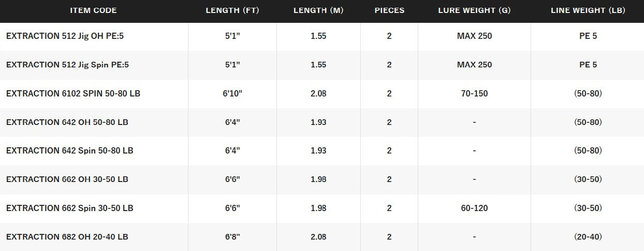This screenshot has width=644, height=251.
Task: Select EXTRACTION 642 Spin 50-80 LB item
Action: [70, 151]
